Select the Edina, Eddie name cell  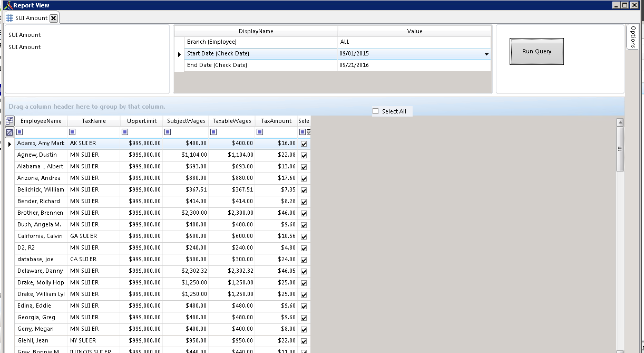tap(41, 306)
